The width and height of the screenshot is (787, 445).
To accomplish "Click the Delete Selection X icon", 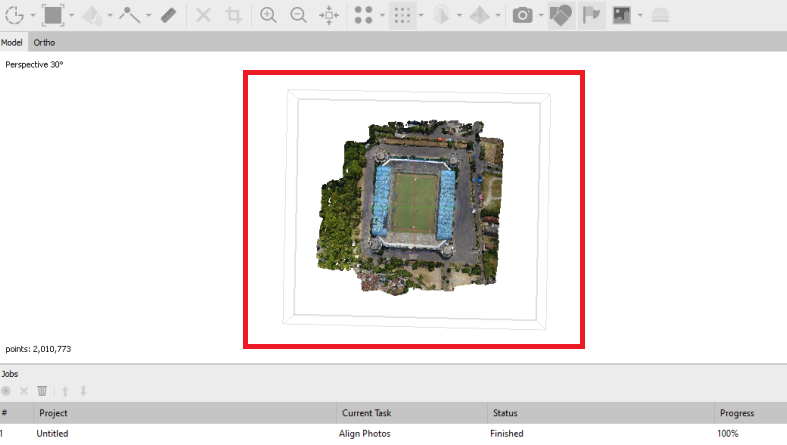I will point(203,15).
